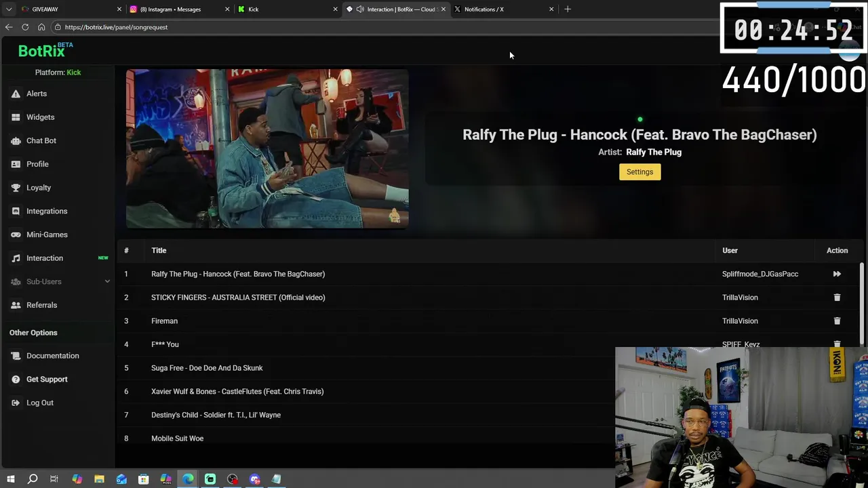The image size is (868, 488).
Task: Switch to Instagram Messages tab
Action: pos(179,9)
